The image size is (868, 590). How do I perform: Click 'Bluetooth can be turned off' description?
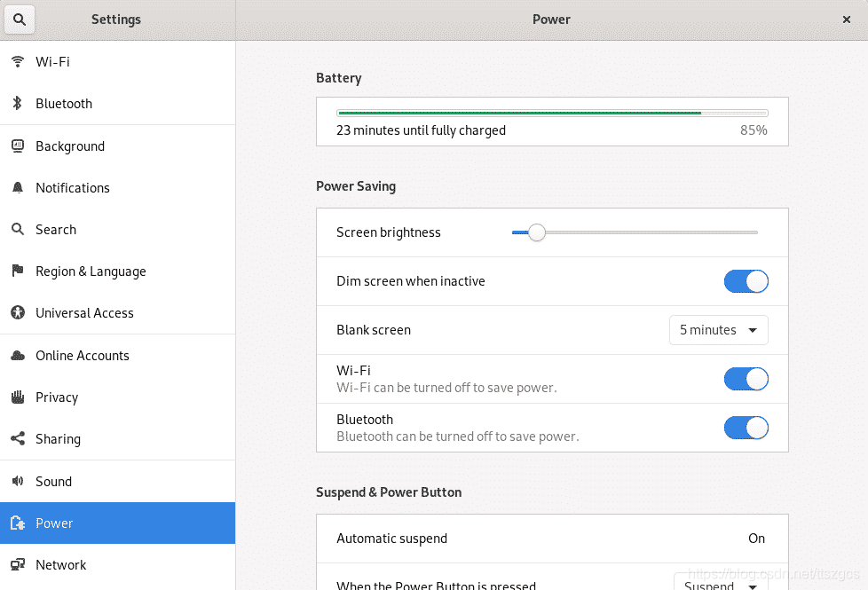458,437
